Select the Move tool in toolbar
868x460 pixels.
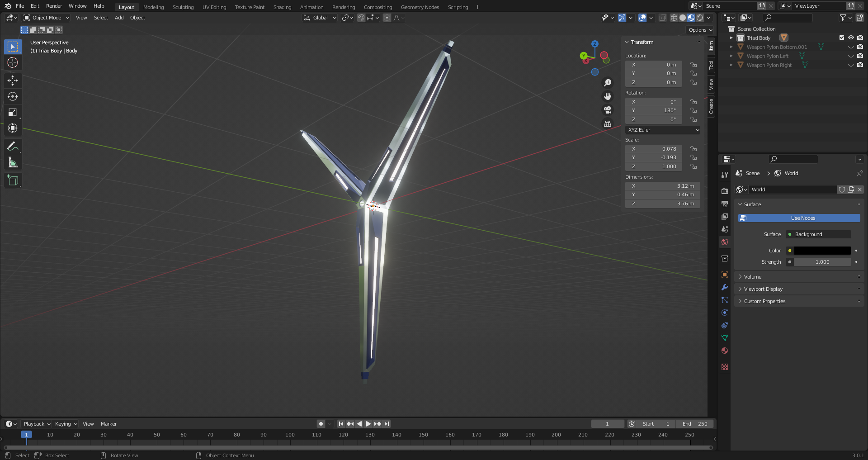13,81
